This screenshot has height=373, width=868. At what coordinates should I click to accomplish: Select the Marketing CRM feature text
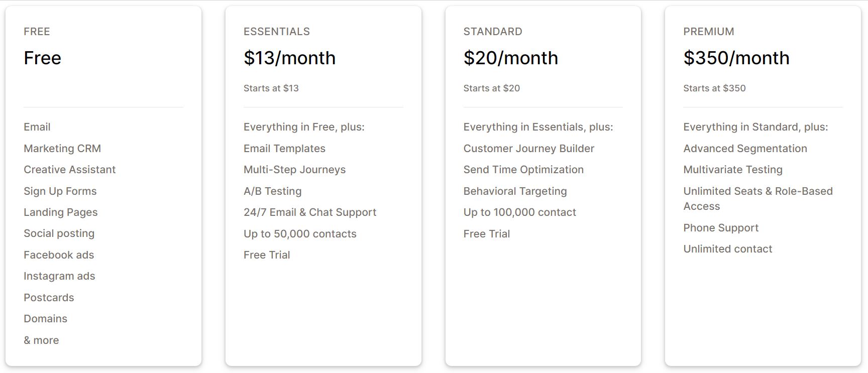62,149
